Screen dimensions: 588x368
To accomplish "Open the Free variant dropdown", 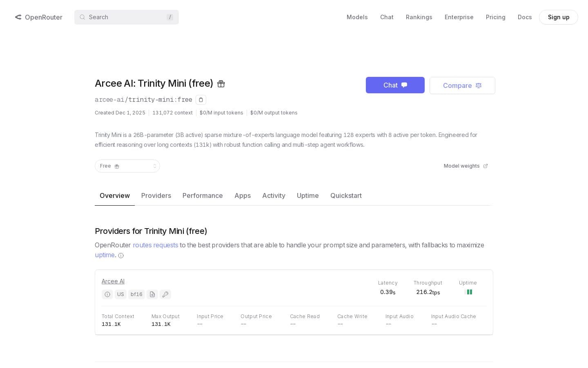I will click(127, 166).
